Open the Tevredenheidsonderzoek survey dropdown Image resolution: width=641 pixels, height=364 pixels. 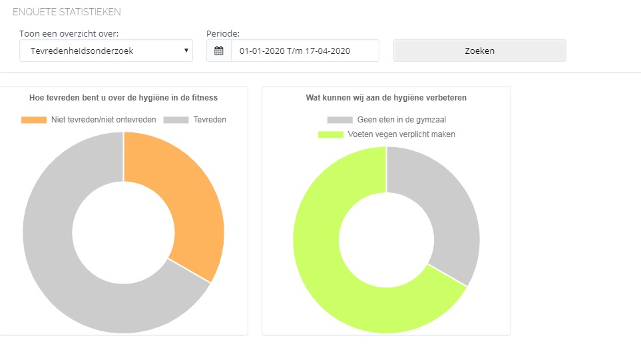(106, 51)
